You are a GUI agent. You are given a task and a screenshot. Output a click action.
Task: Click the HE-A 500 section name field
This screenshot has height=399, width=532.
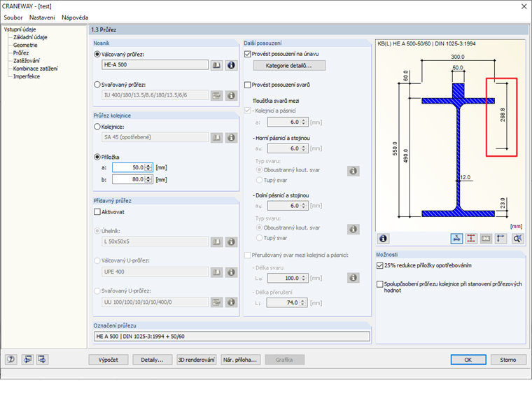click(x=155, y=65)
